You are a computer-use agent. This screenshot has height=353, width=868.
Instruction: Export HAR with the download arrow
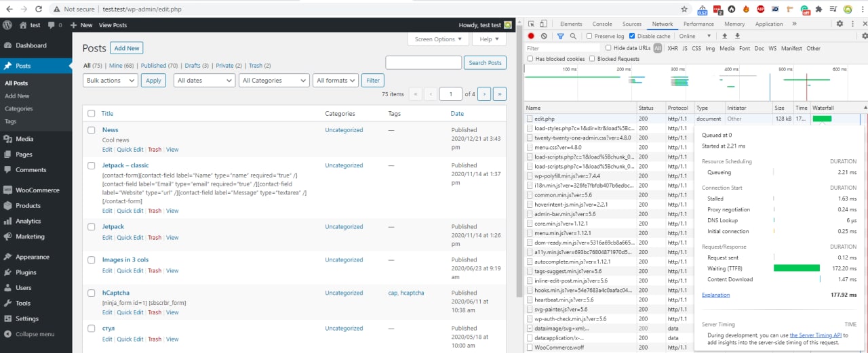[737, 36]
